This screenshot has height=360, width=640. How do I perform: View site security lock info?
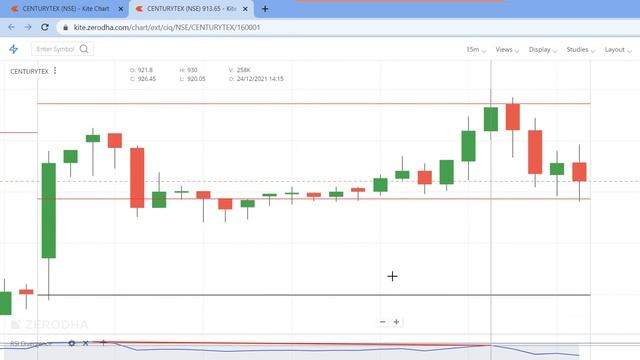[x=65, y=27]
